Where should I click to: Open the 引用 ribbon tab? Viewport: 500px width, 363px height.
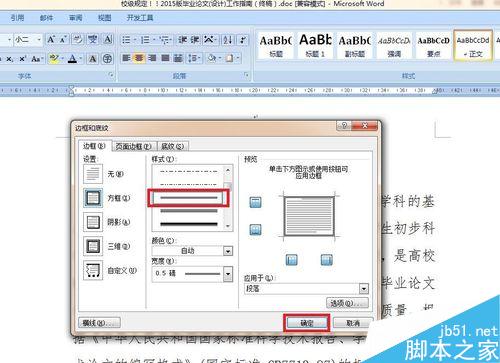coord(17,18)
